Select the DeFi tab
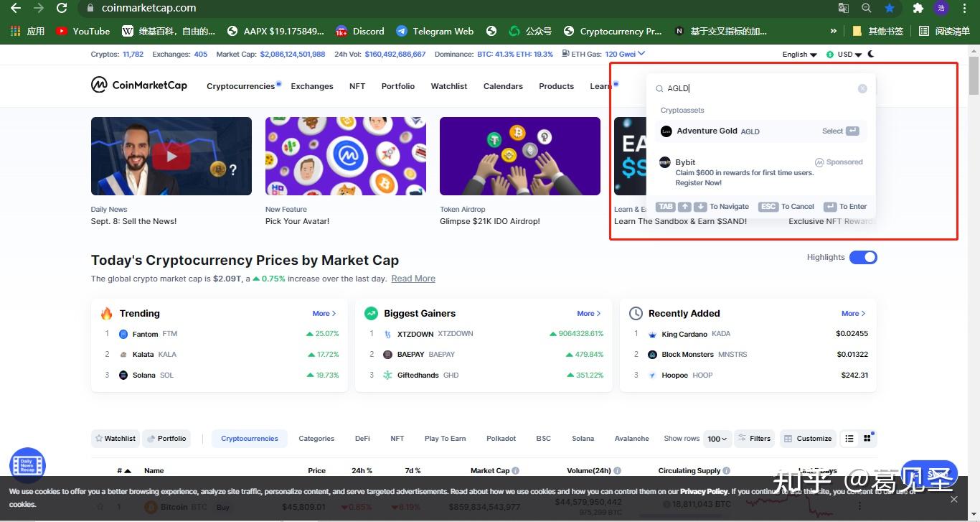This screenshot has width=980, height=522. click(x=362, y=438)
